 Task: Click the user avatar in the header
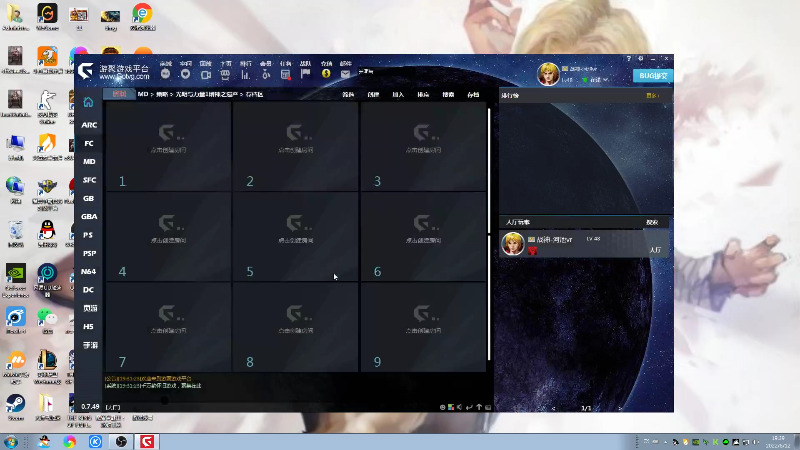(548, 74)
